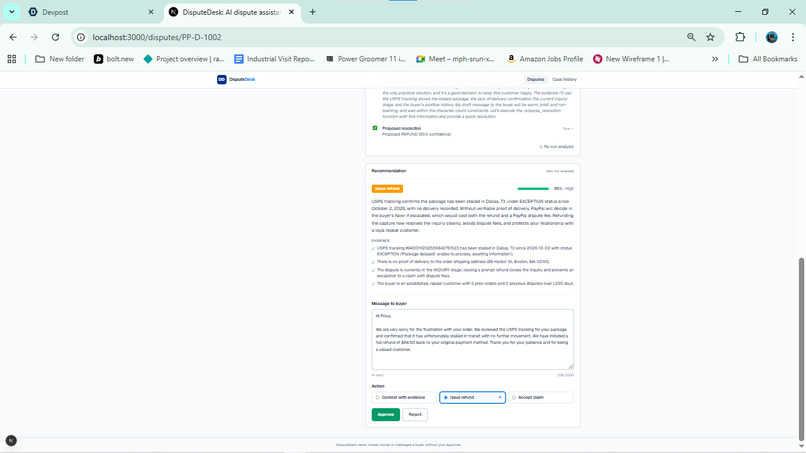Open the New folder bookmark

click(60, 59)
